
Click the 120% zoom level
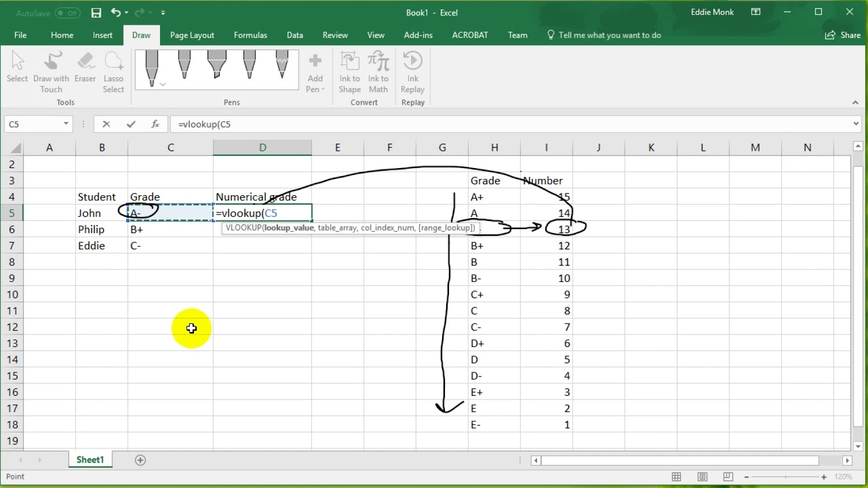[844, 477]
